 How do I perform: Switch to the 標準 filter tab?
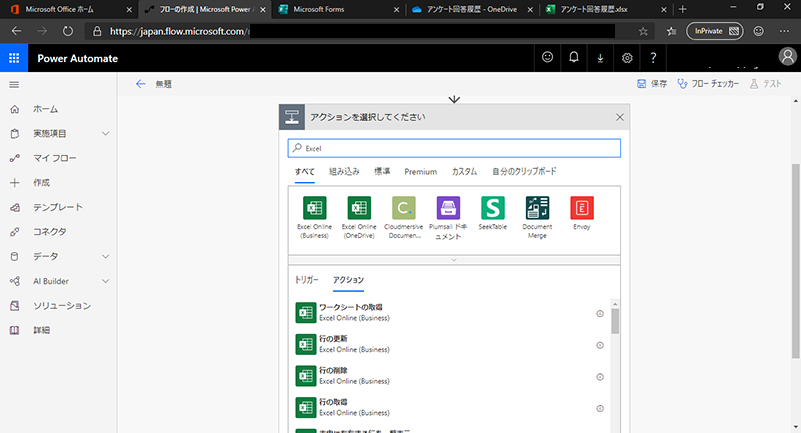382,172
